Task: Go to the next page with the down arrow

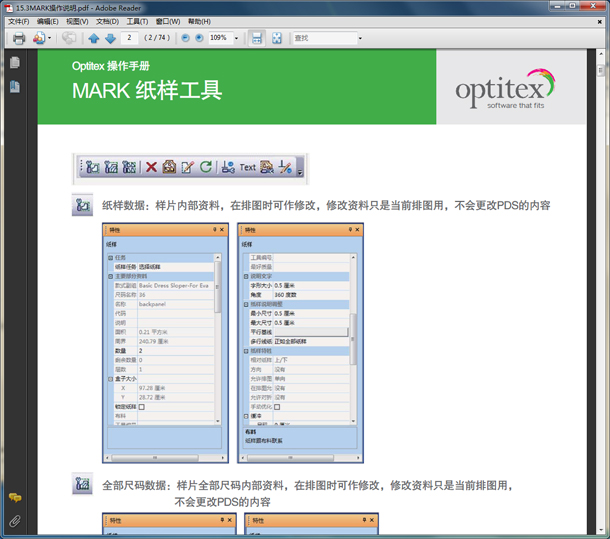Action: (111, 38)
